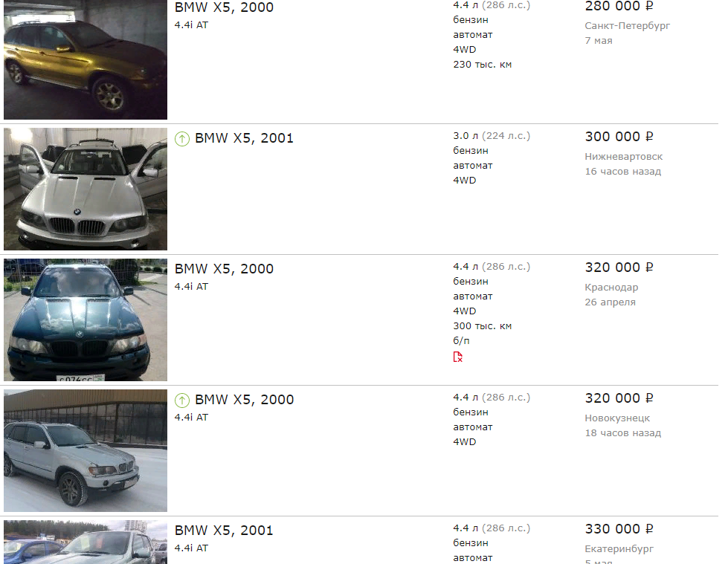The width and height of the screenshot is (728, 564).
Task: Open the silver BMW with open doors photo
Action: point(86,189)
